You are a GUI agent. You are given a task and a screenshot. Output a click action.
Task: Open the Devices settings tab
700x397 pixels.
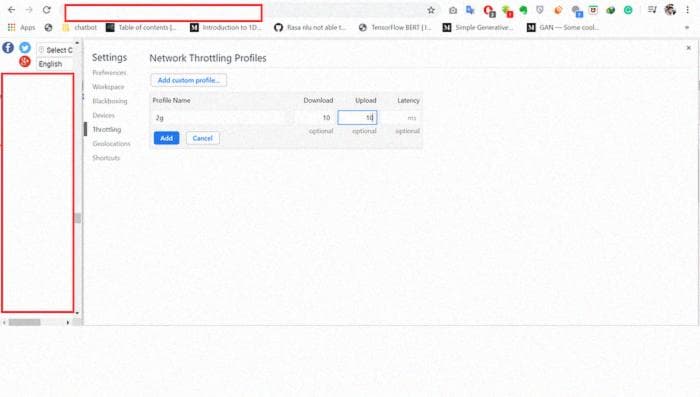[104, 116]
